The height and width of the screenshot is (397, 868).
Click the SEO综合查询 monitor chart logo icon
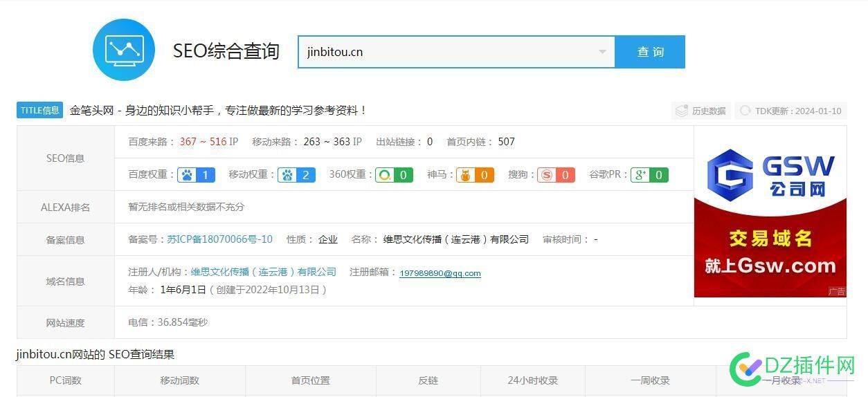pyautogui.click(x=125, y=50)
